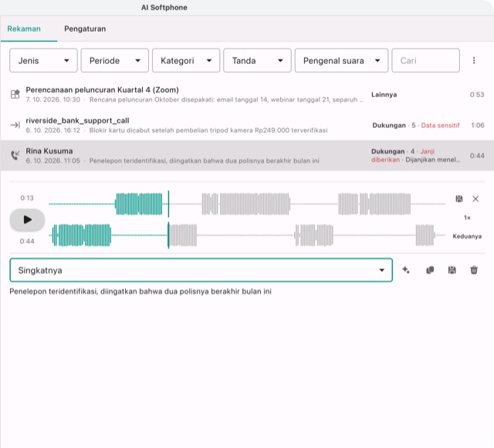494x448 pixels.
Task: Click the 1:06 duration value
Action: point(478,126)
